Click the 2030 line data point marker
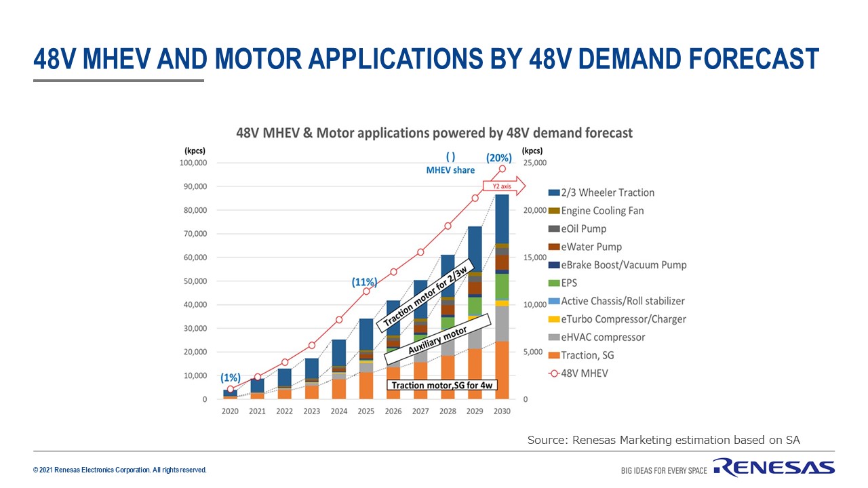The height and width of the screenshot is (488, 868). (x=502, y=169)
